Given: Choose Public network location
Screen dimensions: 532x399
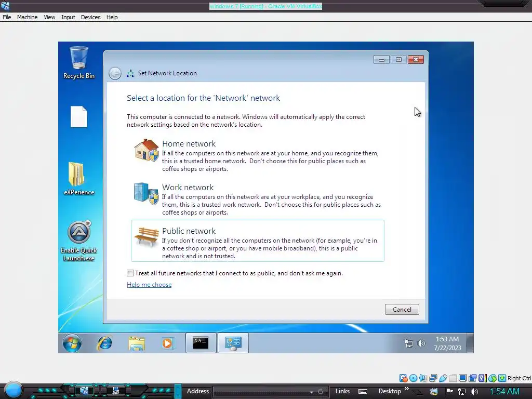Looking at the screenshot, I should tap(258, 241).
